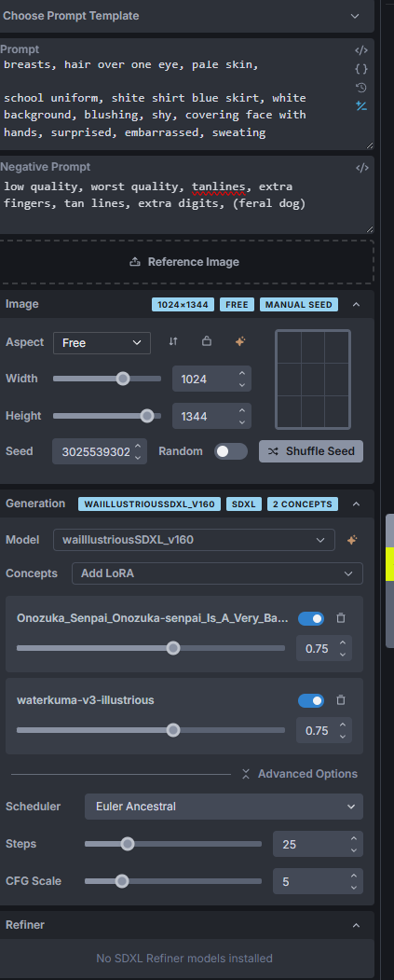Image resolution: width=394 pixels, height=980 pixels.
Task: Open prompt history clock icon
Action: click(361, 88)
